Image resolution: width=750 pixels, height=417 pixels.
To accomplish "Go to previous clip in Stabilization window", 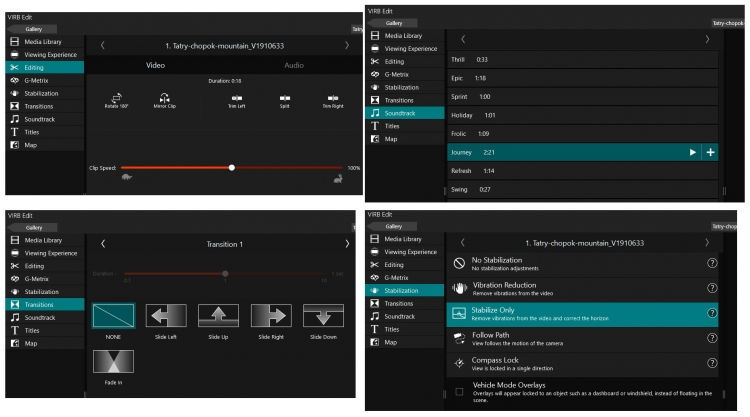I will 462,242.
